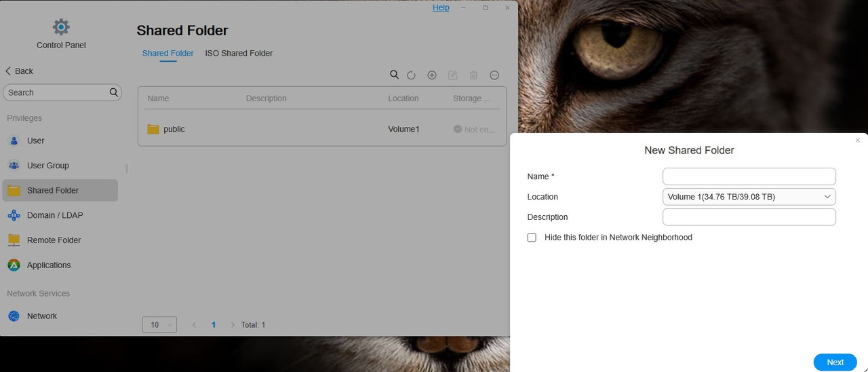
Task: Open the Help link
Action: pyautogui.click(x=441, y=7)
